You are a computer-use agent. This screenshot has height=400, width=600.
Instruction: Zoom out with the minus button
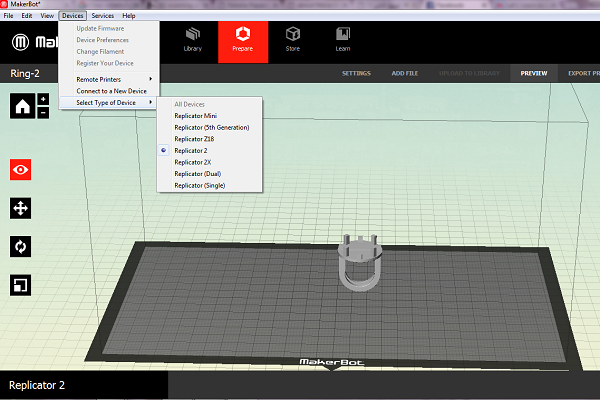[43, 113]
